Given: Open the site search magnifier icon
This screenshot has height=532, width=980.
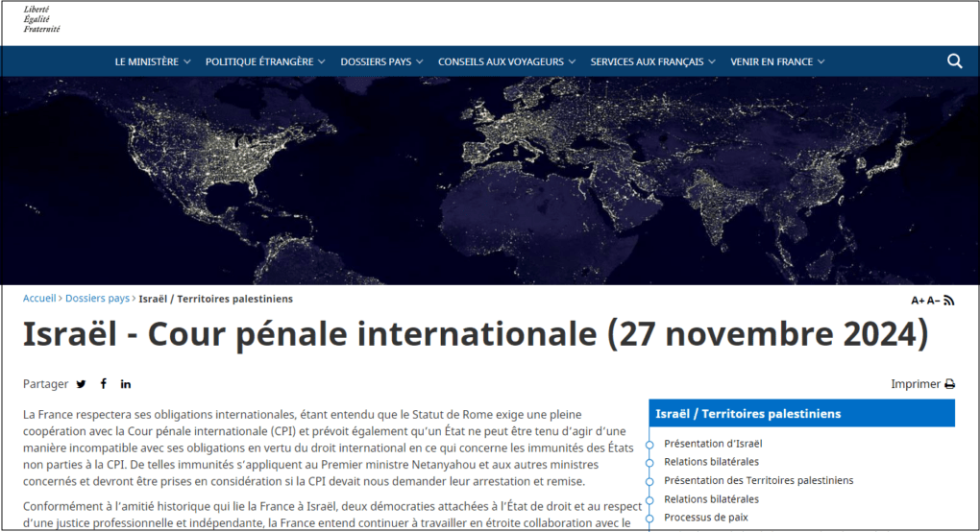Looking at the screenshot, I should pyautogui.click(x=954, y=61).
